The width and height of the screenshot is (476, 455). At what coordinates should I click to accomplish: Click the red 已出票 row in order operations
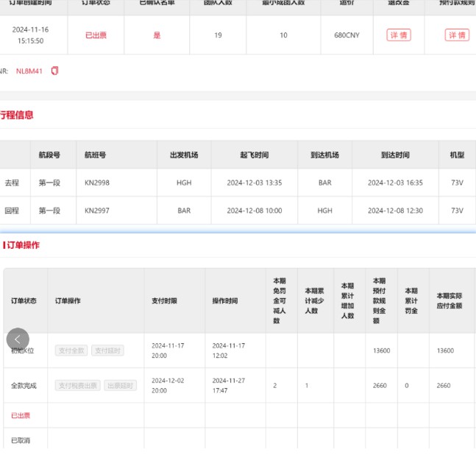21,415
